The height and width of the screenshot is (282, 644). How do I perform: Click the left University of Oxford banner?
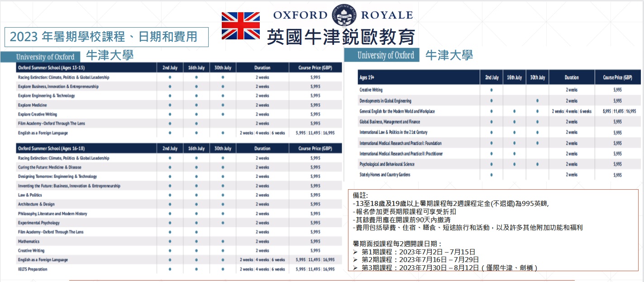tap(40, 57)
